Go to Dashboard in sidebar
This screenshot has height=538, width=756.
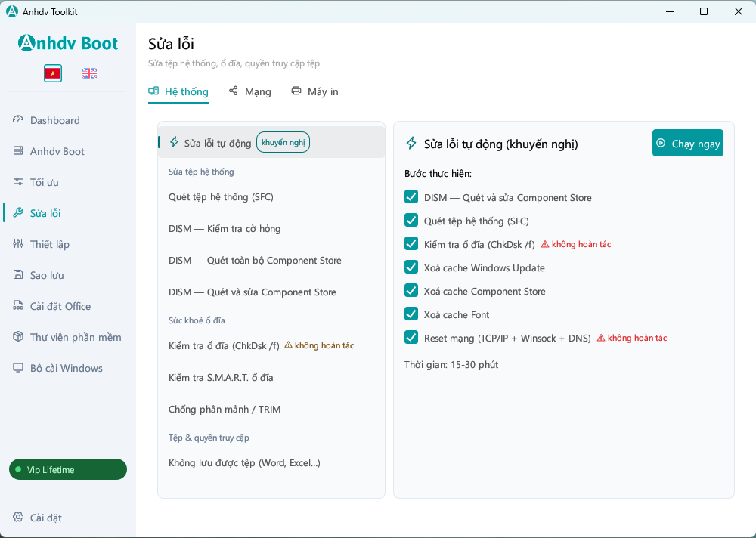67,120
